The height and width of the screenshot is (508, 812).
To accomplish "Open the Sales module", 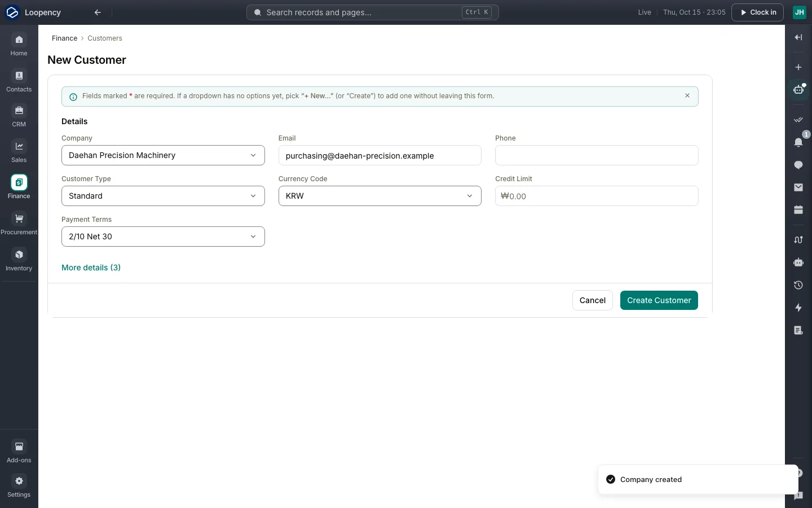I will pyautogui.click(x=19, y=152).
